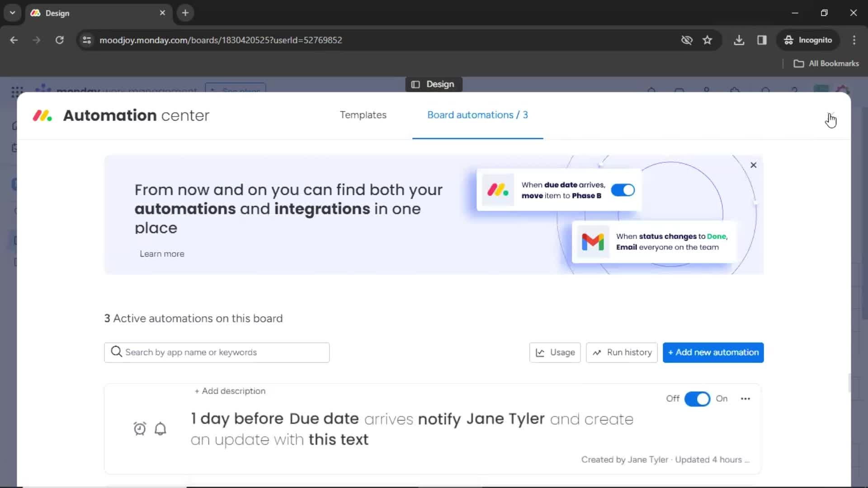Click the search magnifier icon in search bar
This screenshot has width=868, height=488.
116,352
